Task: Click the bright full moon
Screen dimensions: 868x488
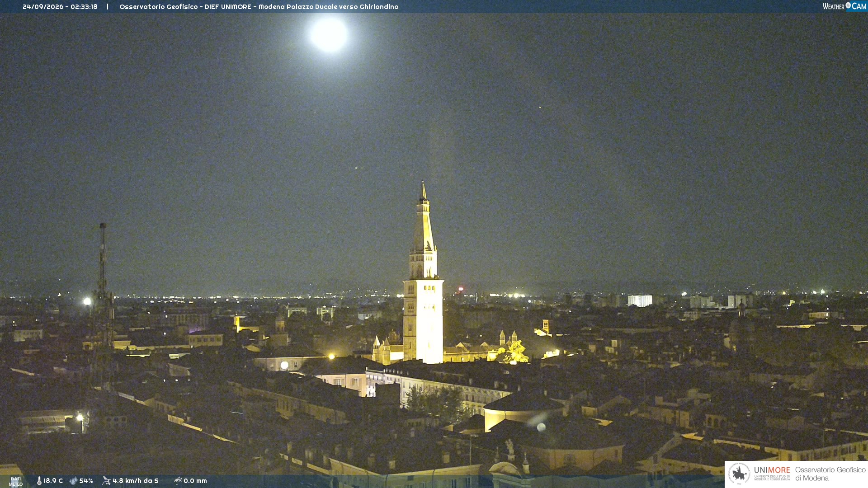Action: [x=329, y=34]
